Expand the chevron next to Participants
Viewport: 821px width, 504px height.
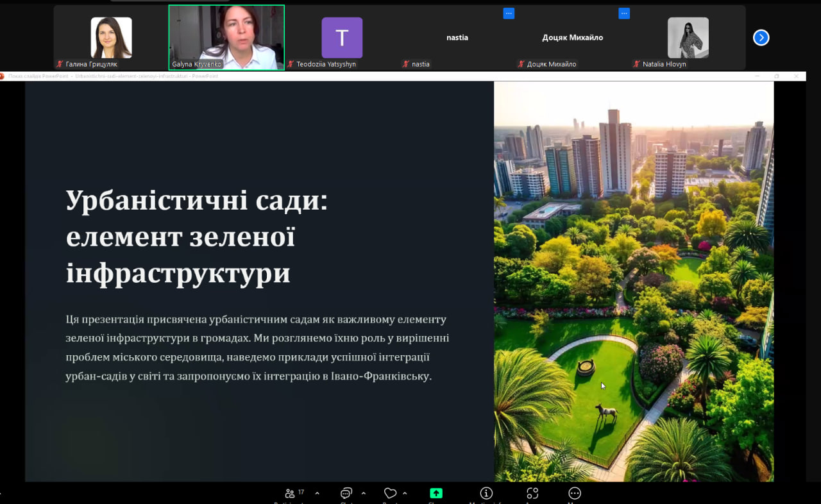pyautogui.click(x=317, y=493)
